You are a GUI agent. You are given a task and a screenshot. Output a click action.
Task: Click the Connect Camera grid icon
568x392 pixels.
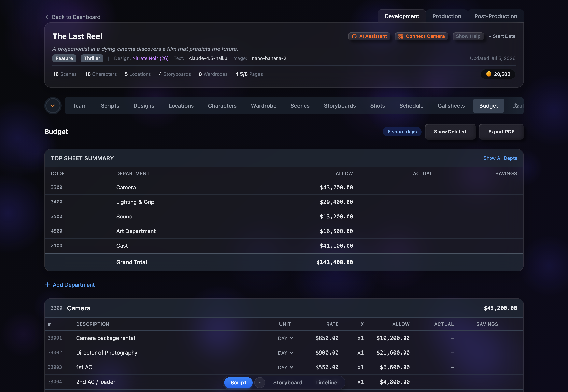(x=401, y=36)
